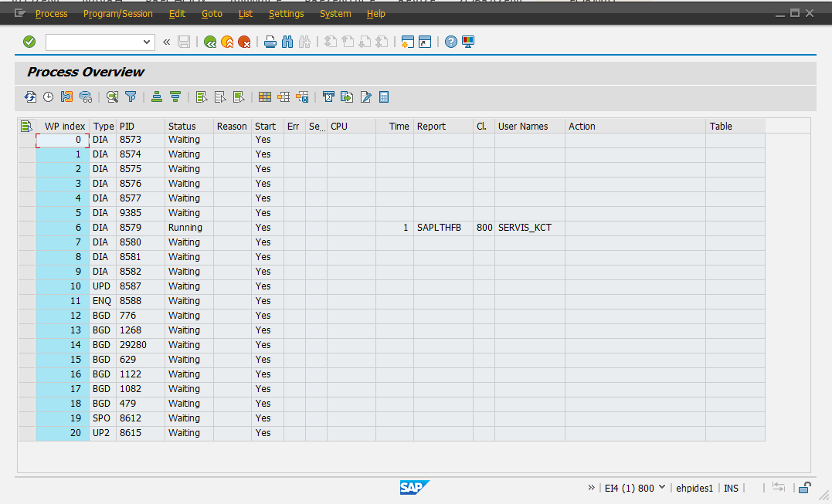Viewport: 832px width, 504px height.
Task: Click the lock icon in status bar
Action: coord(805,488)
